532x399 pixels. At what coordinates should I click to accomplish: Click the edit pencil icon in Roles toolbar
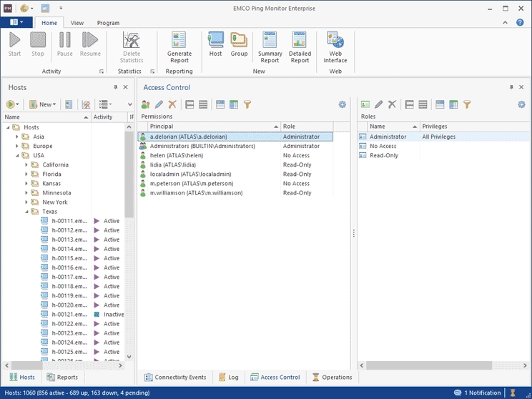(379, 104)
